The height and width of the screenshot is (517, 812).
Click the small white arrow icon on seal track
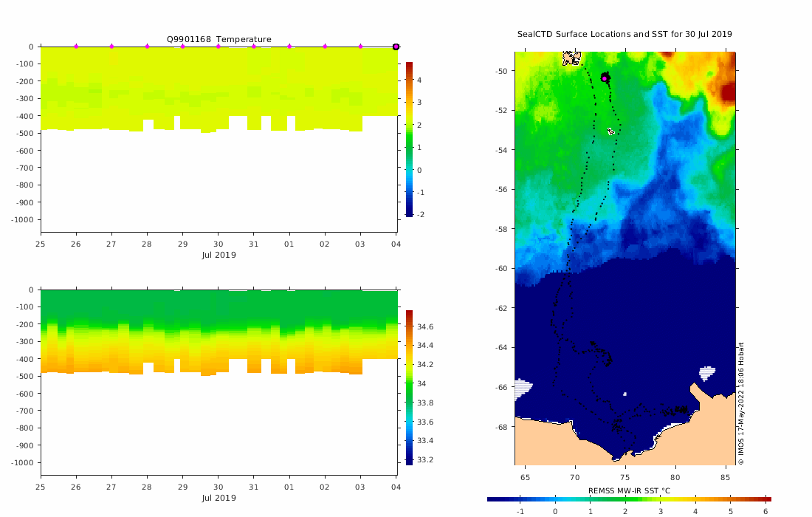[611, 131]
